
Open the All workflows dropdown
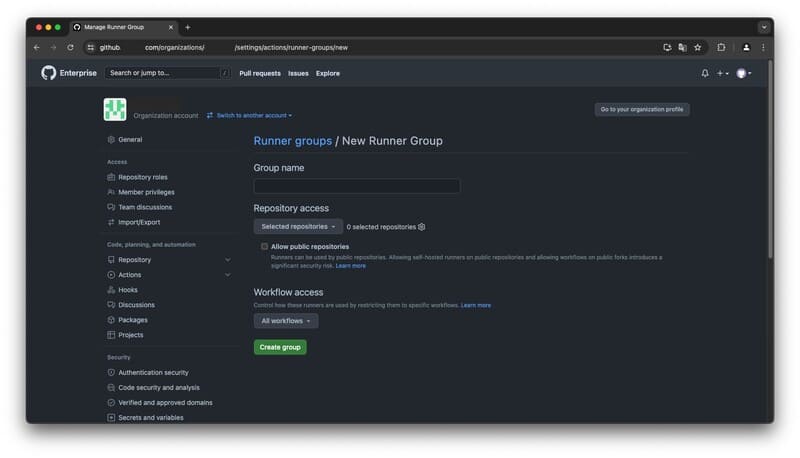point(286,321)
